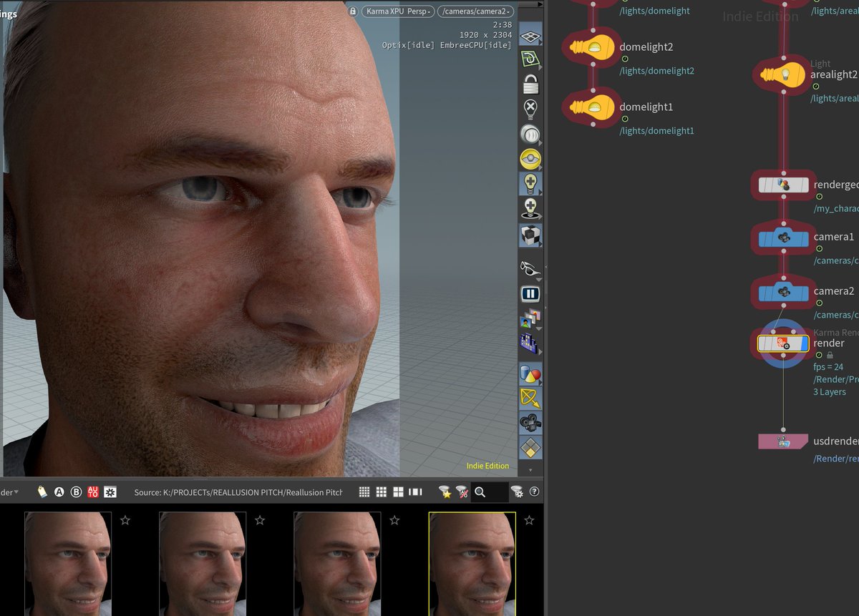Image resolution: width=859 pixels, height=616 pixels.
Task: Select the B snapshot comparison button
Action: 76,492
